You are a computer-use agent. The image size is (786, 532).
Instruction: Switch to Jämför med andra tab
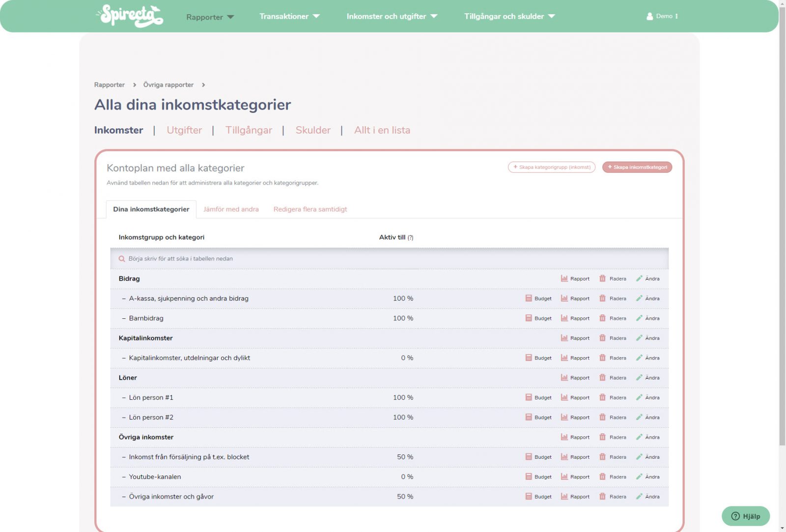(x=231, y=209)
